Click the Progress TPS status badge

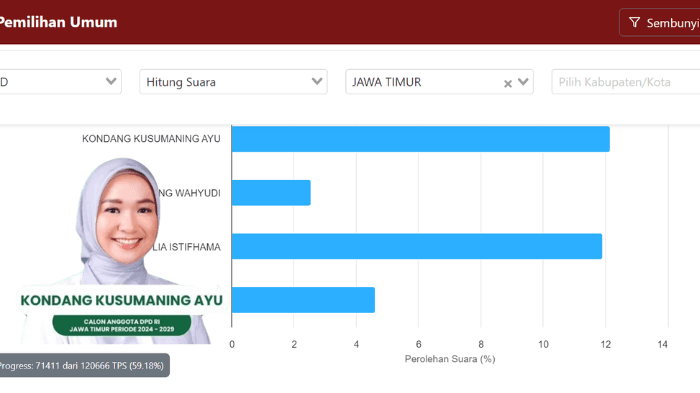84,365
